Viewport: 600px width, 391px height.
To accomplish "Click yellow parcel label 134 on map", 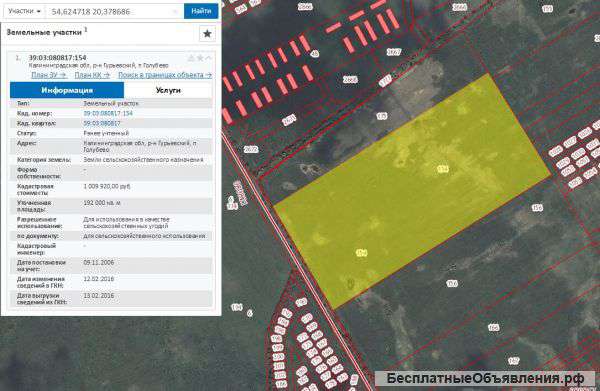I will point(443,169).
